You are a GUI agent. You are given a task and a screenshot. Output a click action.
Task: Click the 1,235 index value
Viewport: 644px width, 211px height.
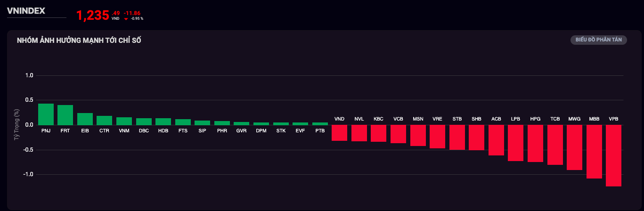coord(93,16)
